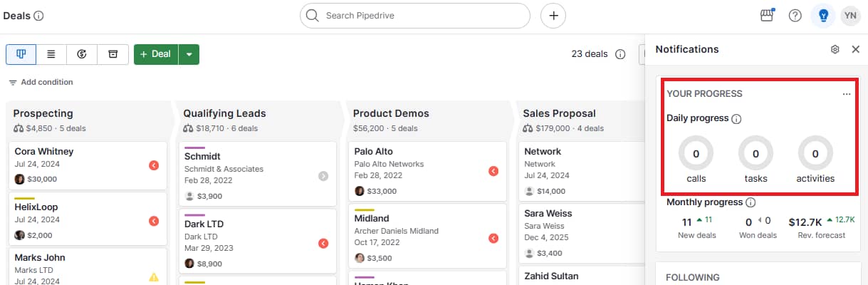Open the Sara Weiss deal card

pos(582,233)
